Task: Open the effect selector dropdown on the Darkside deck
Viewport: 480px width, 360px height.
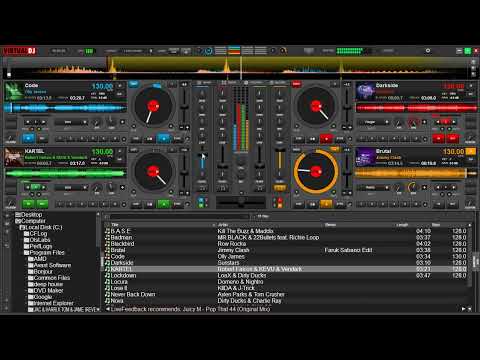Action: [373, 122]
